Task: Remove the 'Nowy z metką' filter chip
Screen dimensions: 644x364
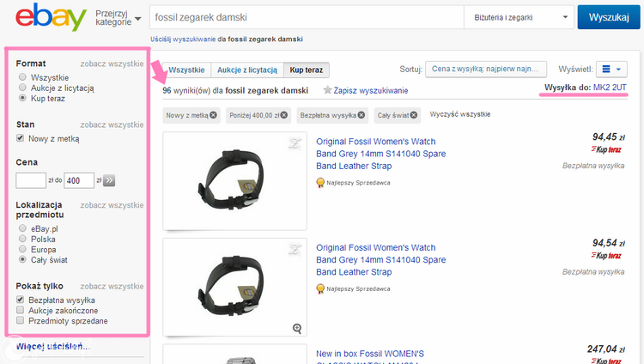Action: click(x=213, y=115)
